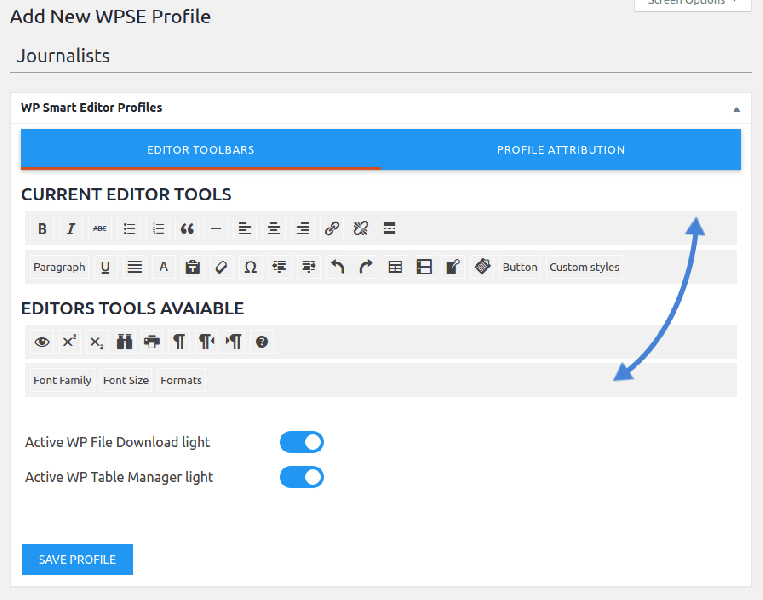Click the Bold tool icon
Screen dimensions: 763x600
coord(42,229)
